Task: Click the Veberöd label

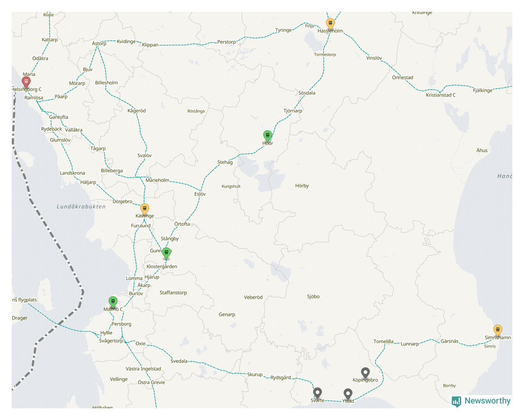Action: (253, 297)
